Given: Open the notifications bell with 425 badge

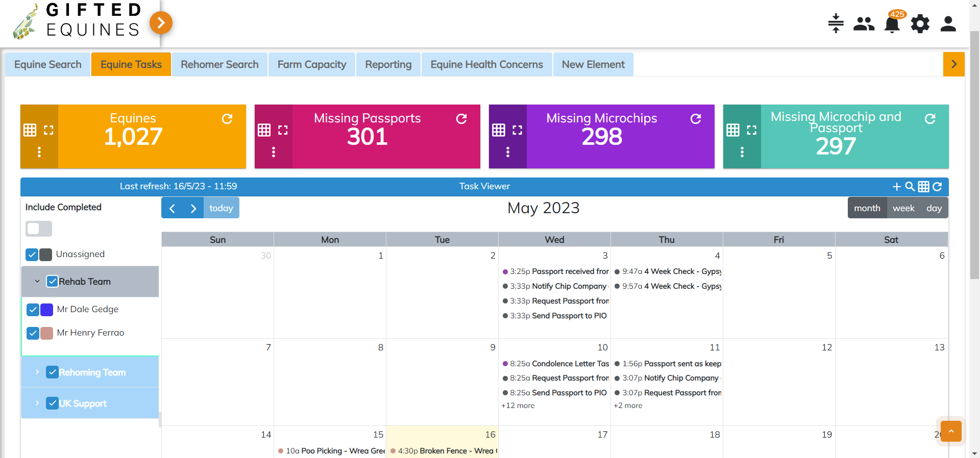Looking at the screenshot, I should click(892, 24).
